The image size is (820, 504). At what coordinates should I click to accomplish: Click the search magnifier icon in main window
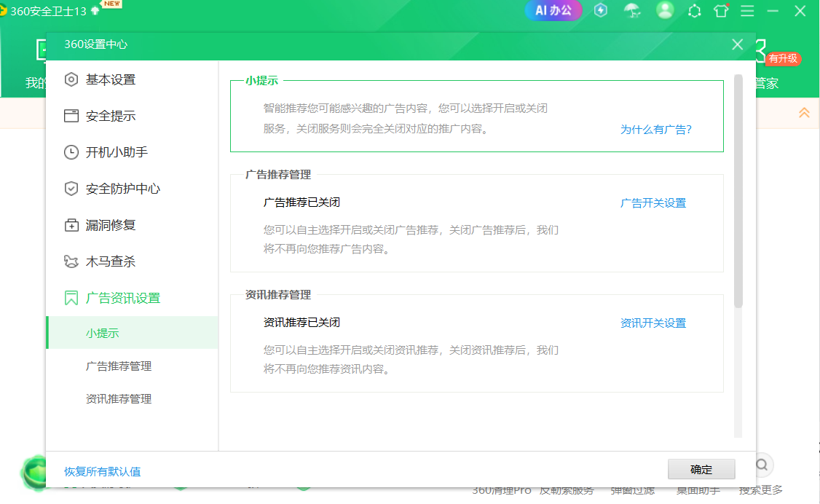(x=762, y=465)
